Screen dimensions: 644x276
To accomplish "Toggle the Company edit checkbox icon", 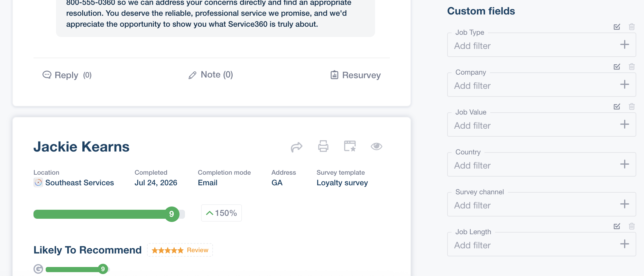I will (617, 67).
